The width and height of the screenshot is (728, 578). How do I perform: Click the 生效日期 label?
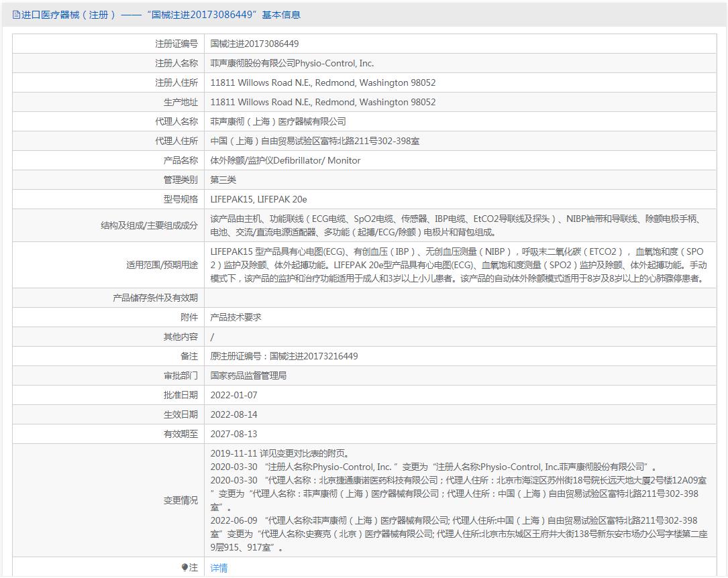[x=180, y=414]
